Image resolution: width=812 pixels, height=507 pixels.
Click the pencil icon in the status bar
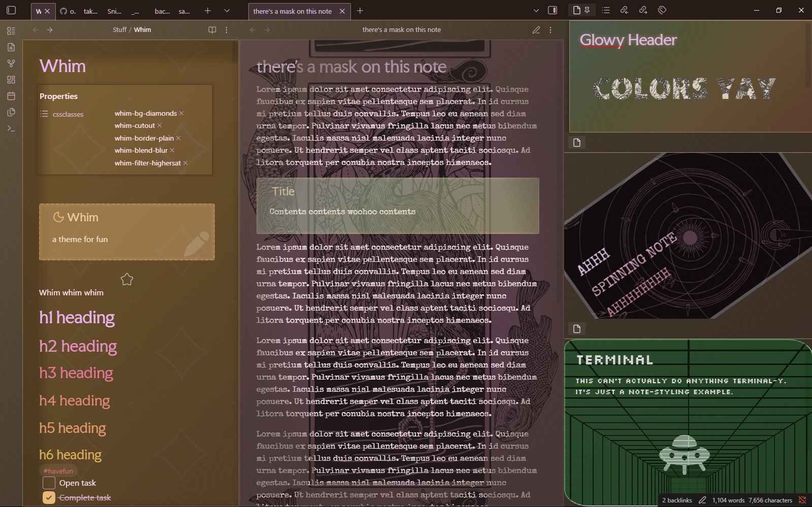pyautogui.click(x=702, y=500)
